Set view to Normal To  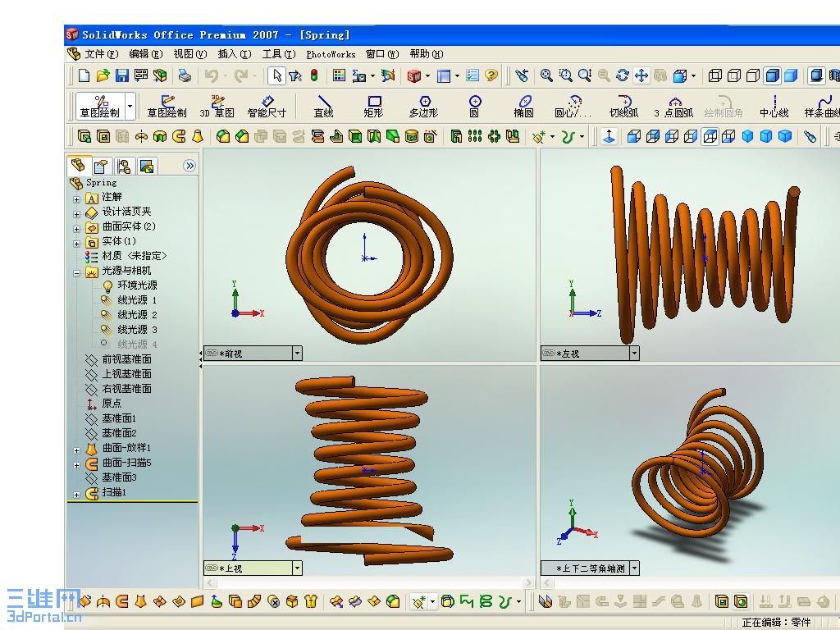(609, 137)
